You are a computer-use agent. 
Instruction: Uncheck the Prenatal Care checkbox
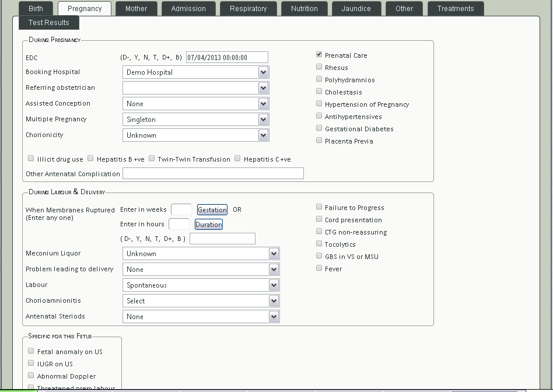point(319,55)
